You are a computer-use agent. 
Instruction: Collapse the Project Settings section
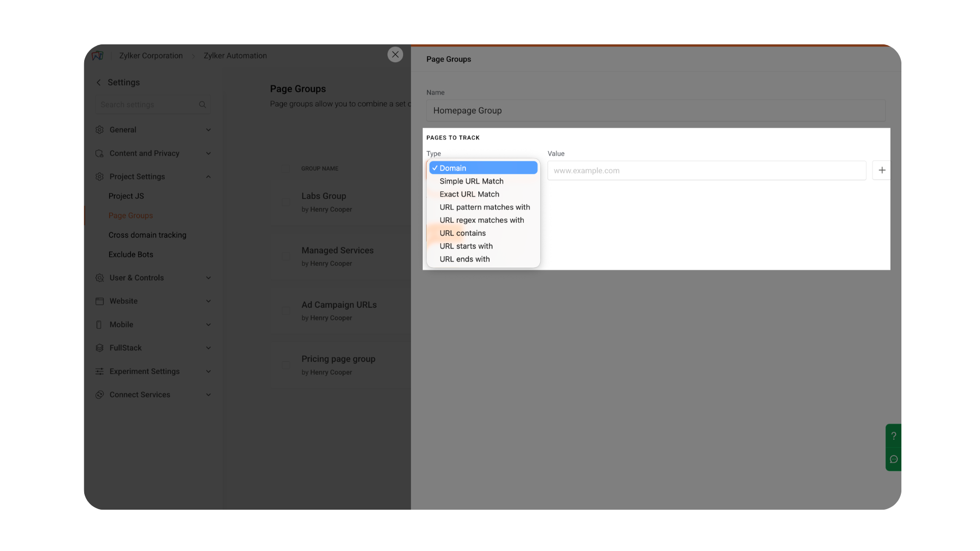[x=208, y=177]
